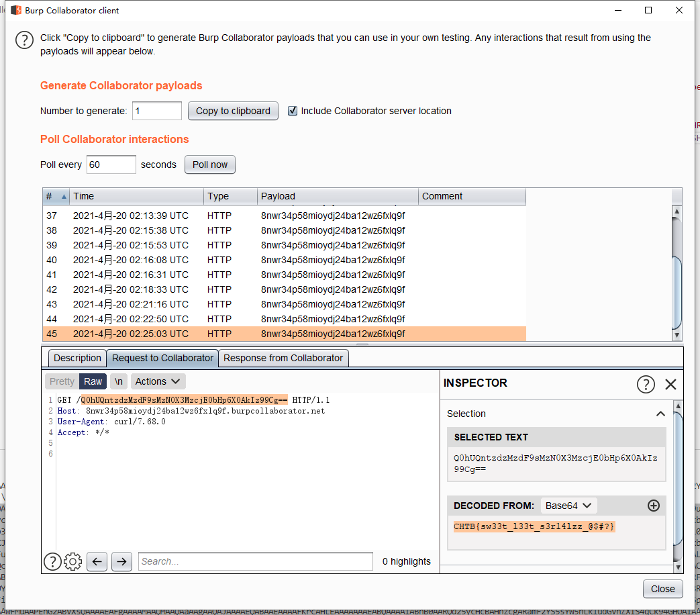Select interaction row 45 at 02:25:03
The width and height of the screenshot is (700, 615).
[x=285, y=334]
